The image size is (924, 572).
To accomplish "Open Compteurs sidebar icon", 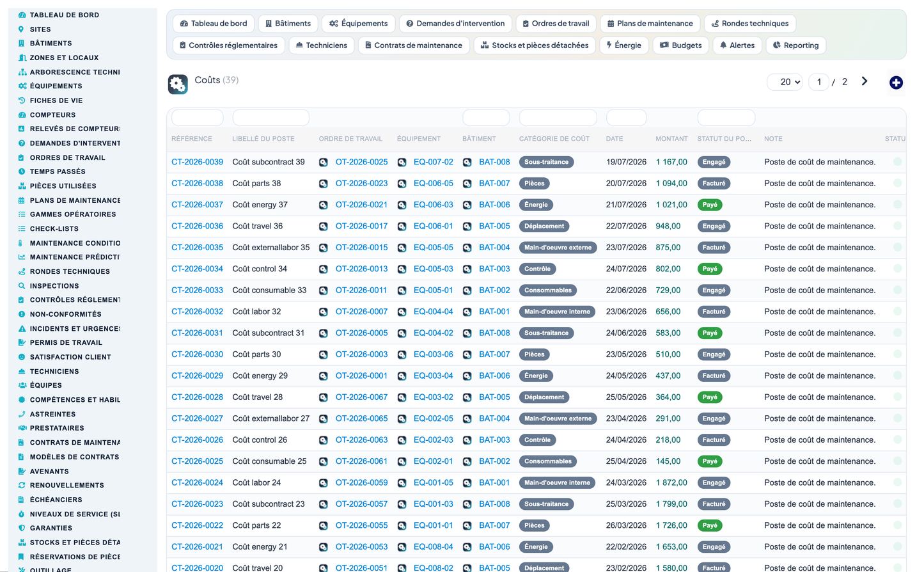I will click(x=22, y=115).
